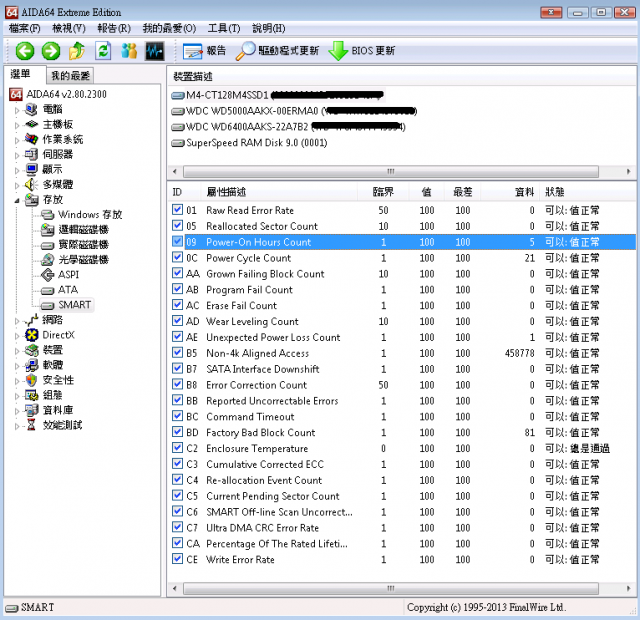
Task: Select the ASPI storage item
Action: pyautogui.click(x=60, y=275)
